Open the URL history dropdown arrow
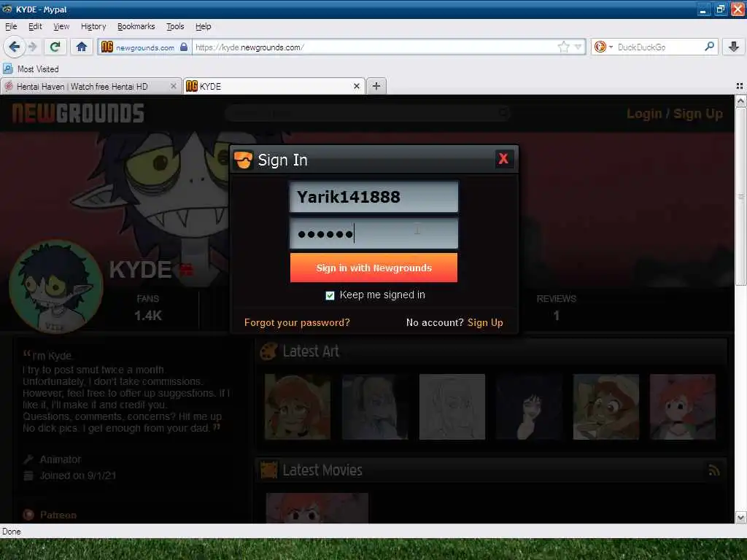The width and height of the screenshot is (747, 560). pos(578,47)
